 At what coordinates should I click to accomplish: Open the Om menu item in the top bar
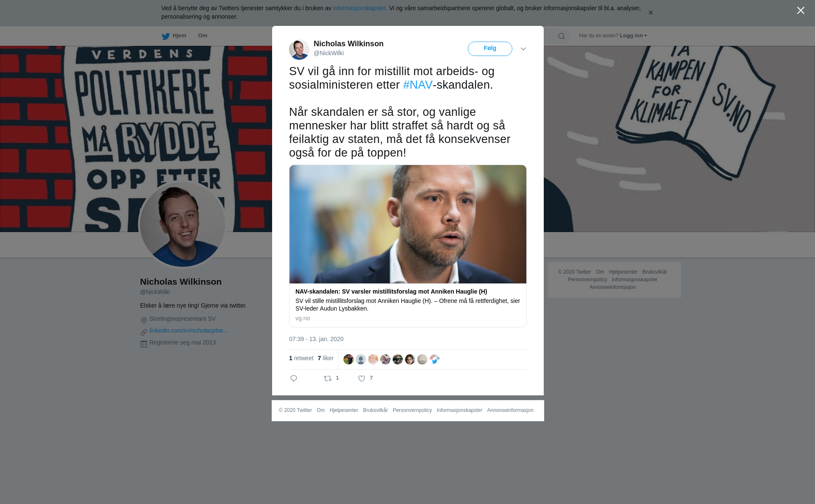tap(202, 36)
